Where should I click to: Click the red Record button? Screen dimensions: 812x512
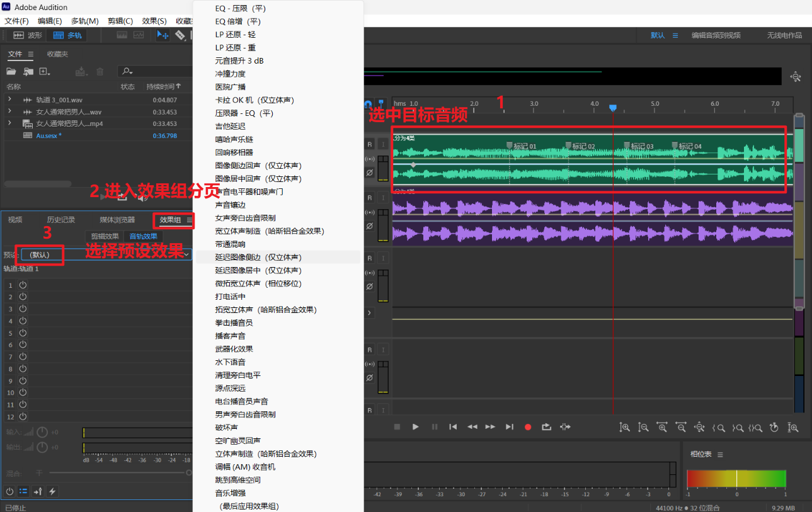pyautogui.click(x=528, y=427)
